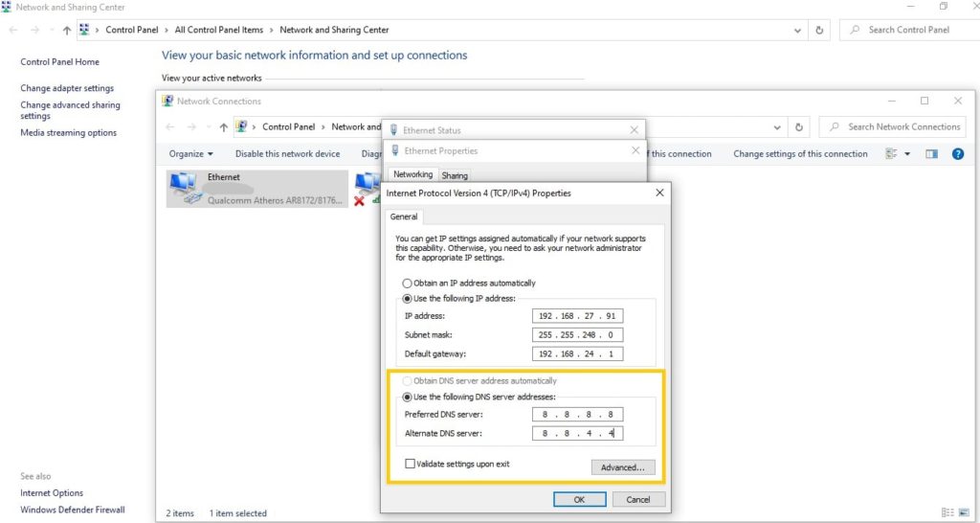The image size is (980, 523).
Task: Expand Network Connections address history dropdown
Action: click(x=777, y=127)
